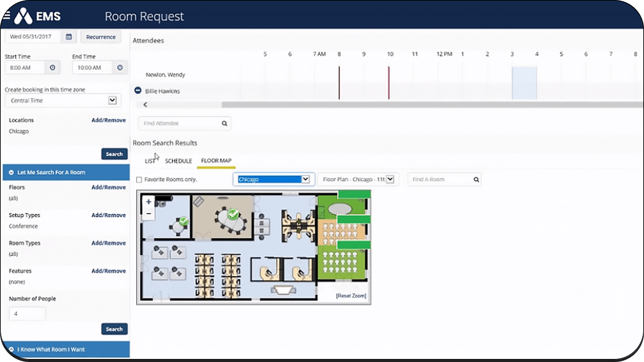This screenshot has width=644, height=362.
Task: Click the EMS logo
Action: tap(37, 16)
